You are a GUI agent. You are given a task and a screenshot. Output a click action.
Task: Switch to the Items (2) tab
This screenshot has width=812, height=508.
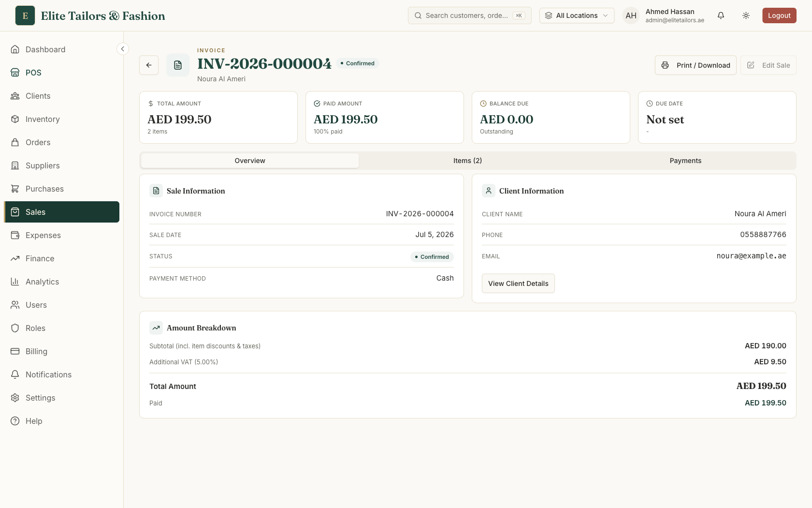(x=467, y=161)
